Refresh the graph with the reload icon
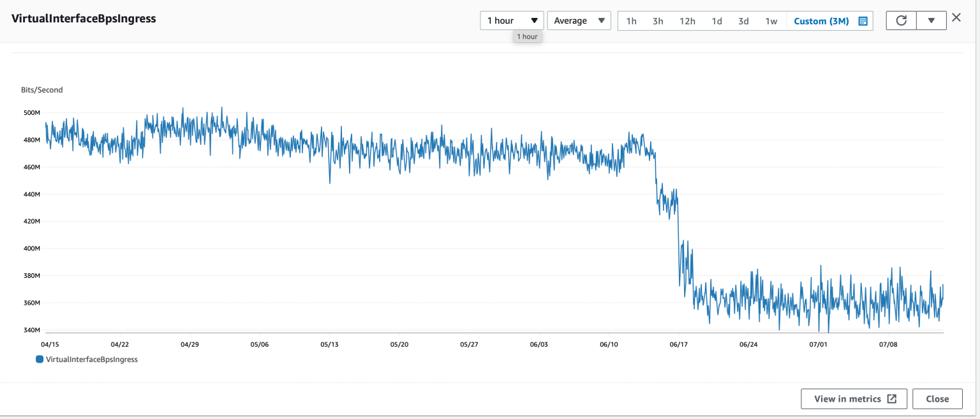 coord(901,20)
